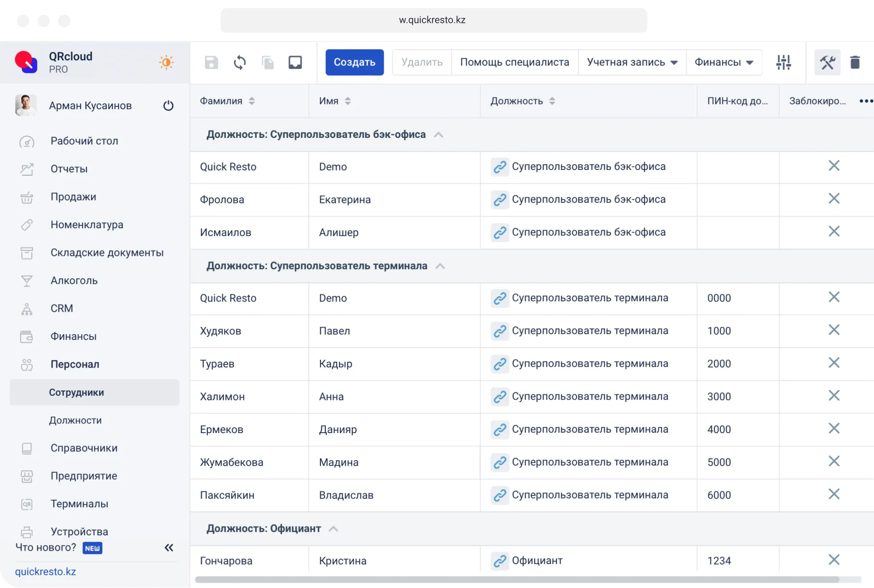Toggle blocked status for Худяков

834,330
